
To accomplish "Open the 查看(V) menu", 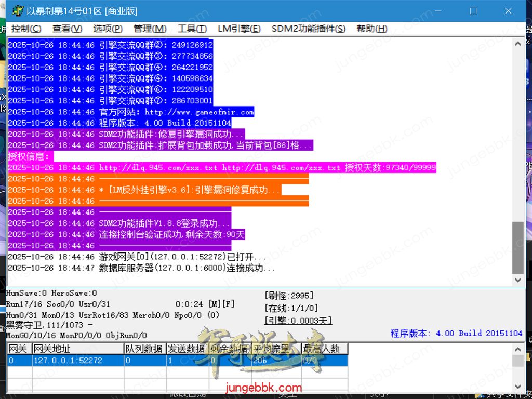I will 67,29.
